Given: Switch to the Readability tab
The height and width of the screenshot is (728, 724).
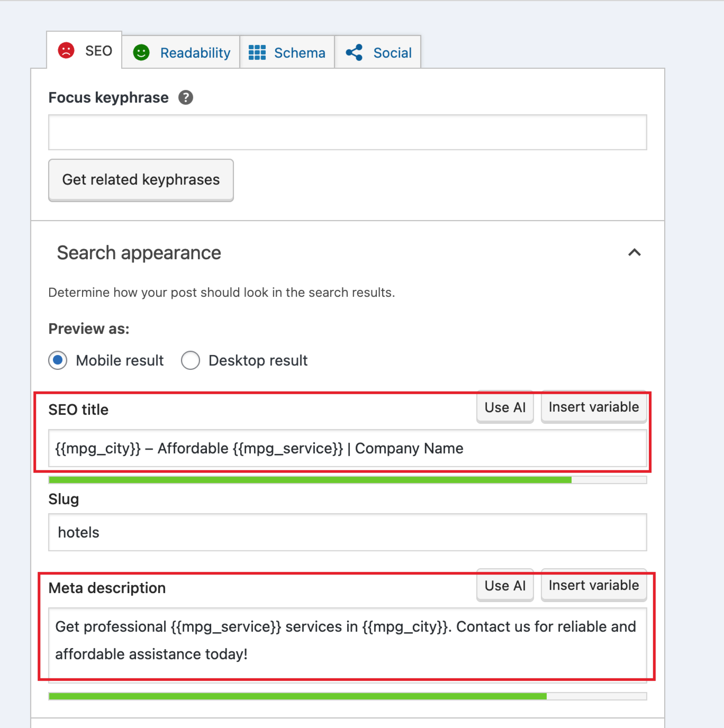Looking at the screenshot, I should pos(195,53).
